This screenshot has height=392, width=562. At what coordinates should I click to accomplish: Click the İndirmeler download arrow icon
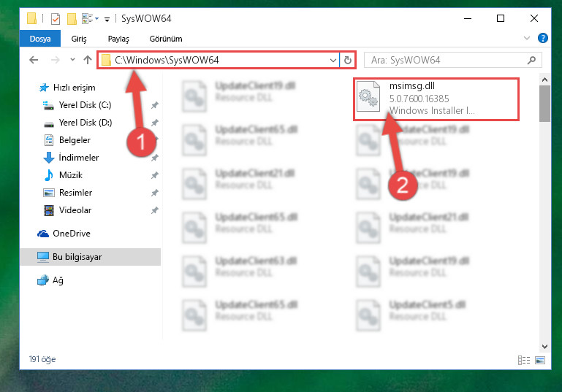click(x=49, y=158)
